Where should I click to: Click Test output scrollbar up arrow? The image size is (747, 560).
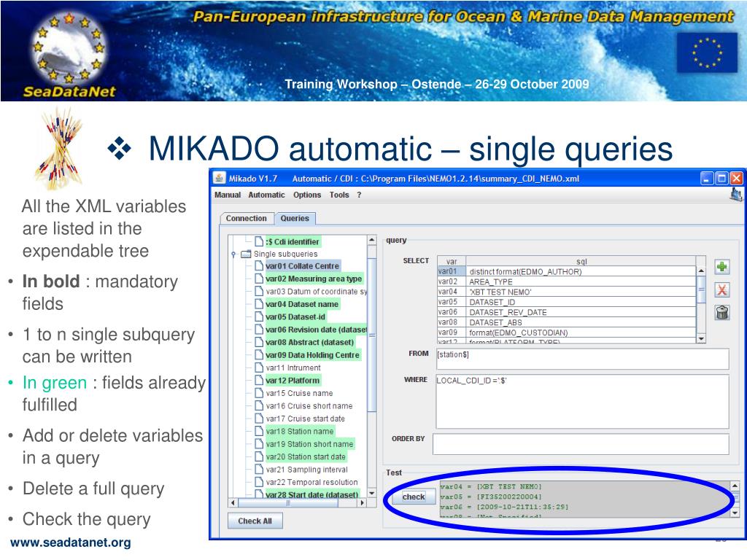coord(735,486)
